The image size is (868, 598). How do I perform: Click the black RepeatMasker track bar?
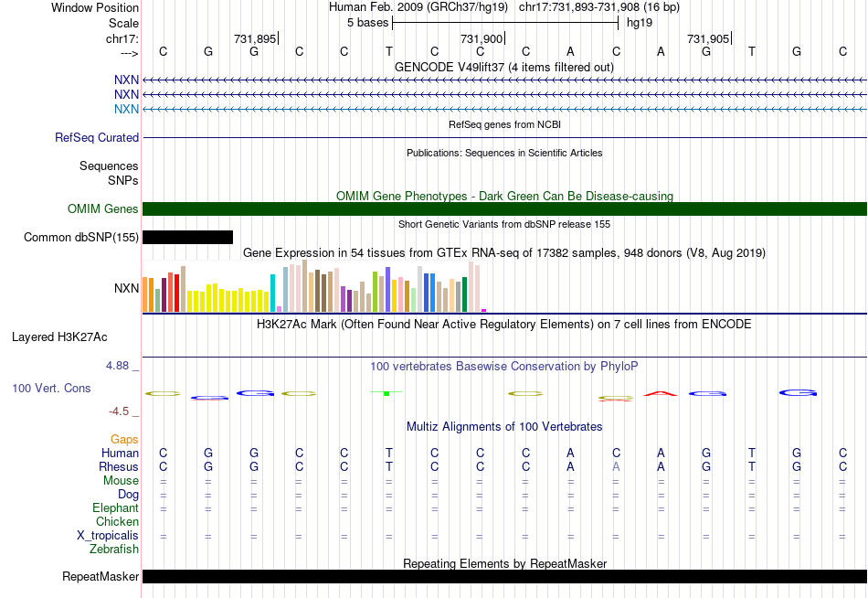(x=504, y=577)
